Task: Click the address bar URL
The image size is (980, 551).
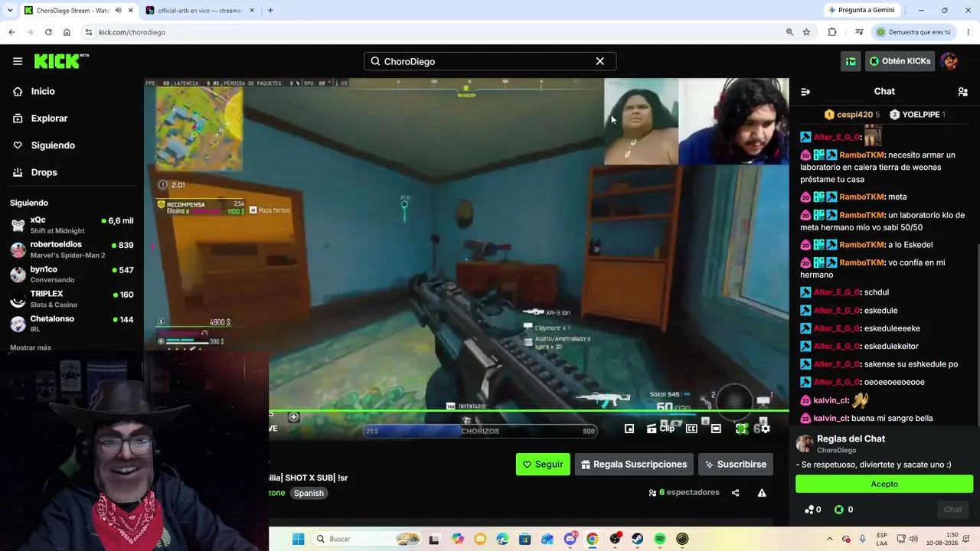Action: click(132, 32)
